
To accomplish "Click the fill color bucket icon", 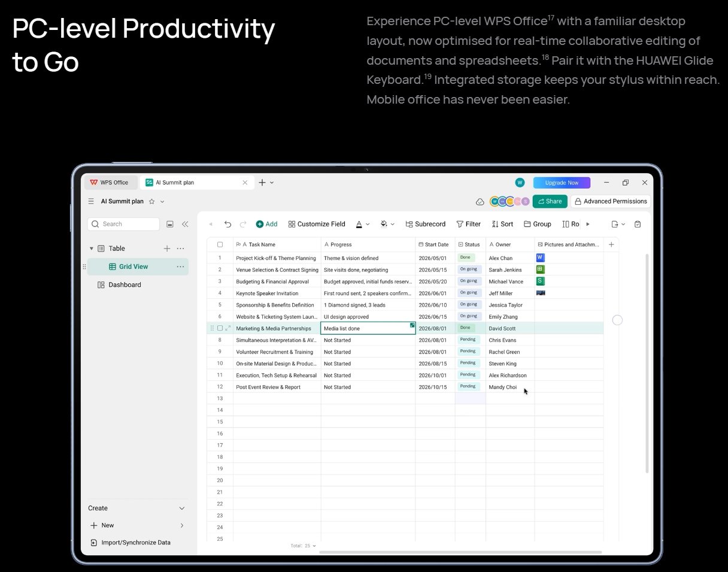I will pyautogui.click(x=384, y=224).
